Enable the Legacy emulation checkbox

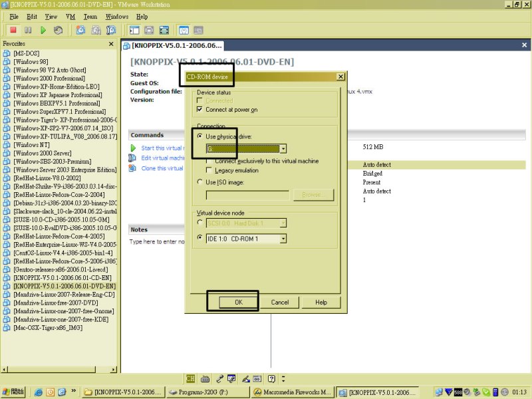[209, 170]
